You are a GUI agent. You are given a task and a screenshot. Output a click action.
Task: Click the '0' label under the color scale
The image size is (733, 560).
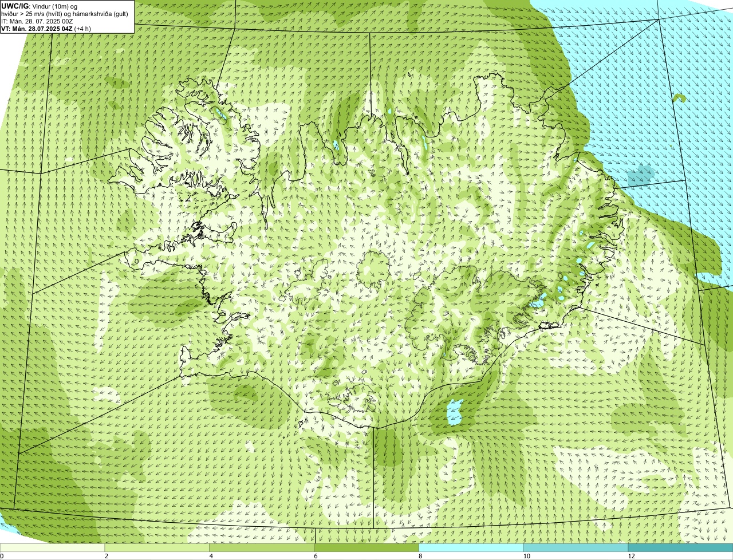pyautogui.click(x=2, y=556)
